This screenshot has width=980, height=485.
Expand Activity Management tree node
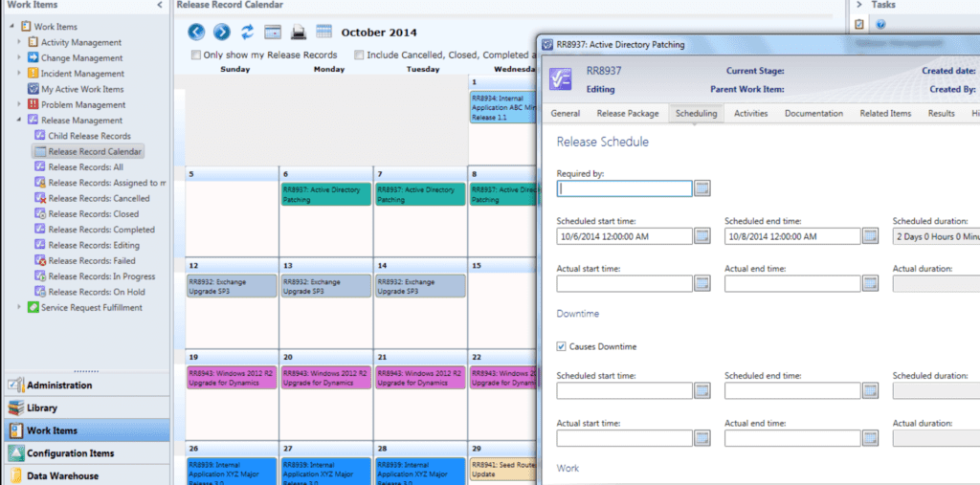(19, 42)
